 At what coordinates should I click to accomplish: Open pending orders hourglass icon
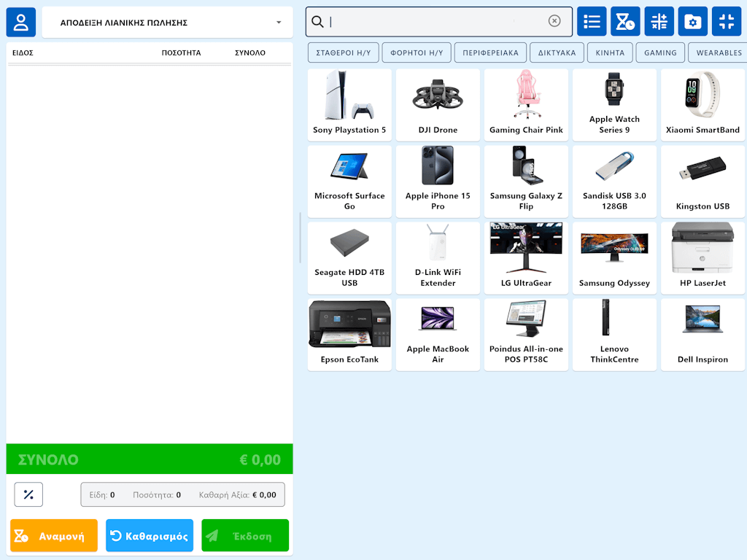point(625,21)
